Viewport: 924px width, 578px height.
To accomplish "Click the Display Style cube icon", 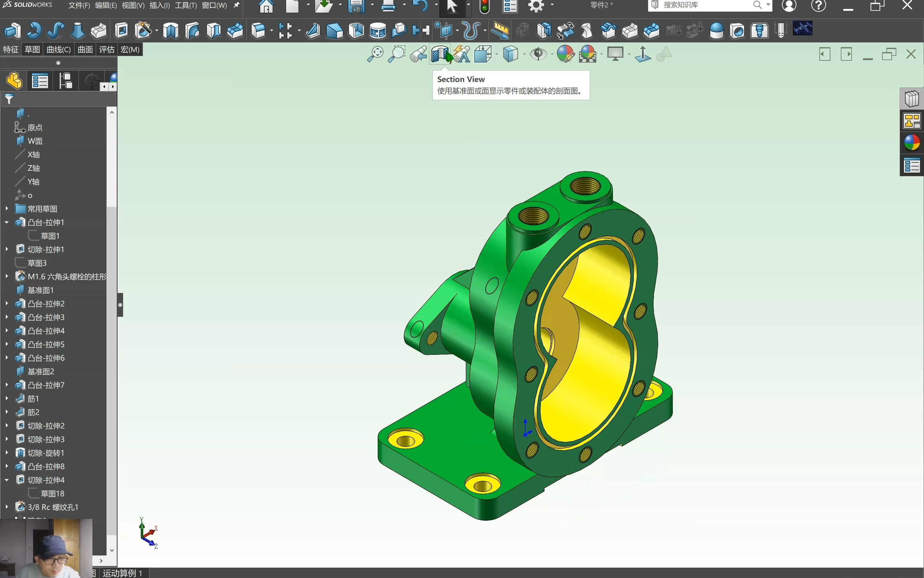I will pyautogui.click(x=510, y=54).
